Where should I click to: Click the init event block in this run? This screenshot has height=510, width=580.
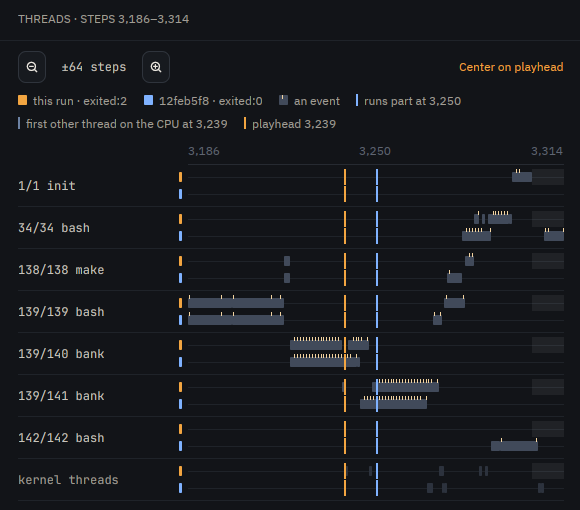click(x=522, y=177)
